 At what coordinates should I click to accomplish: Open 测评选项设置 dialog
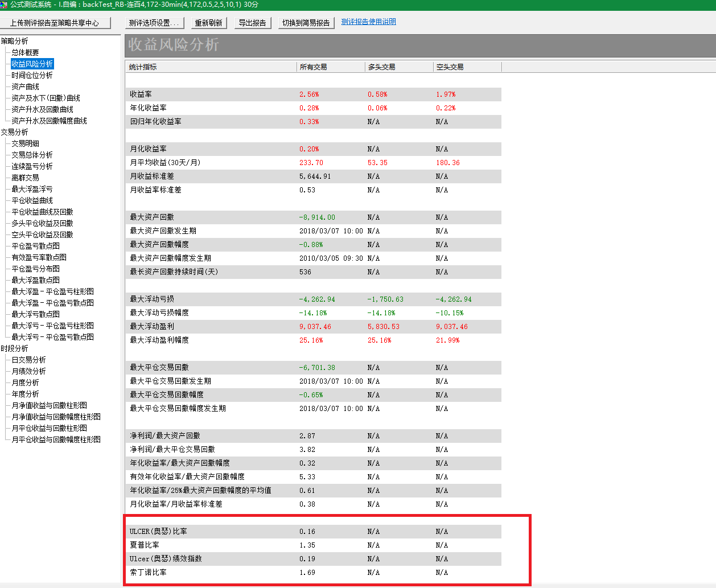pos(154,23)
